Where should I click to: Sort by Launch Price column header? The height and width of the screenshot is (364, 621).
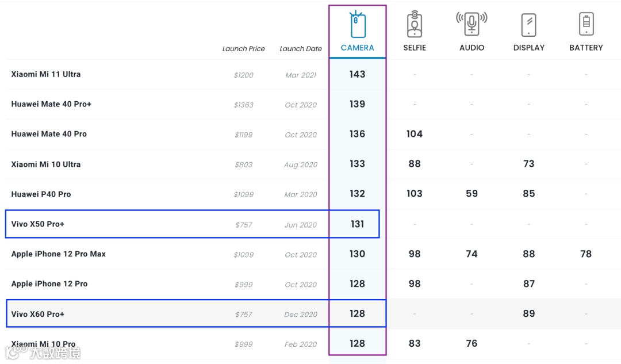(x=244, y=49)
